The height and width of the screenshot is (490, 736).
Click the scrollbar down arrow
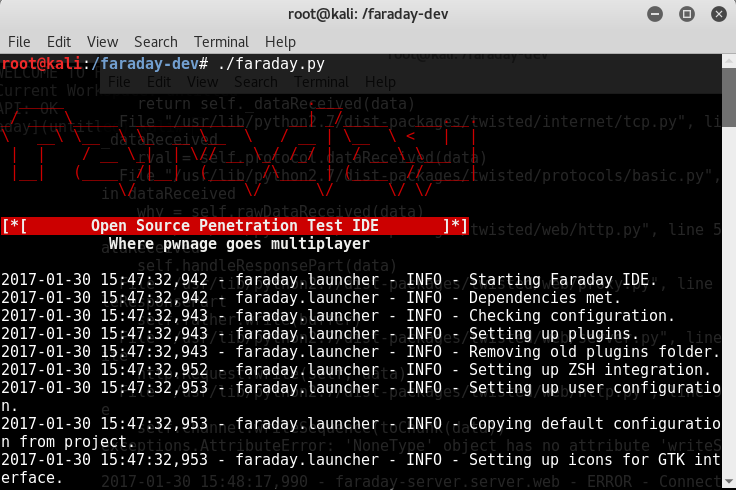pos(729,482)
